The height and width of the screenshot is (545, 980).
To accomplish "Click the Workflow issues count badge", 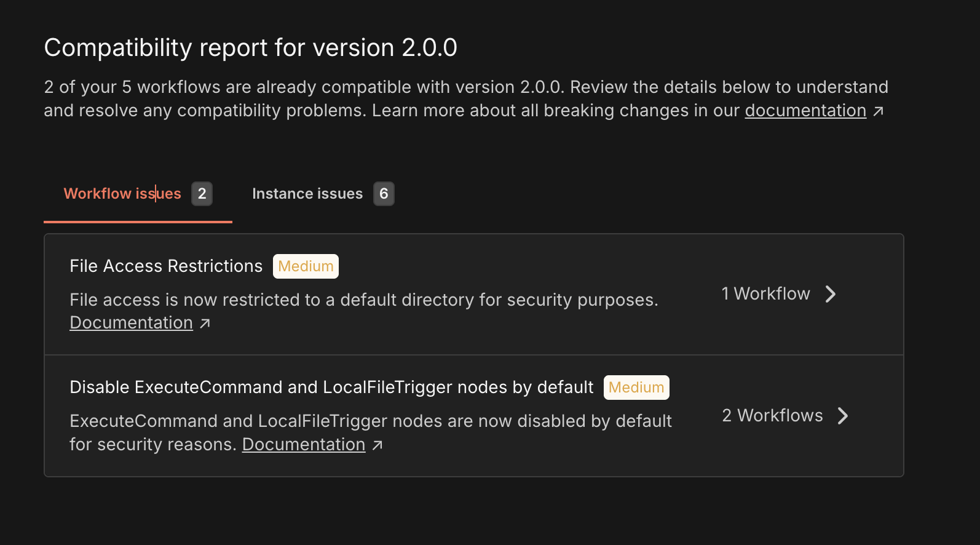I will tap(202, 194).
